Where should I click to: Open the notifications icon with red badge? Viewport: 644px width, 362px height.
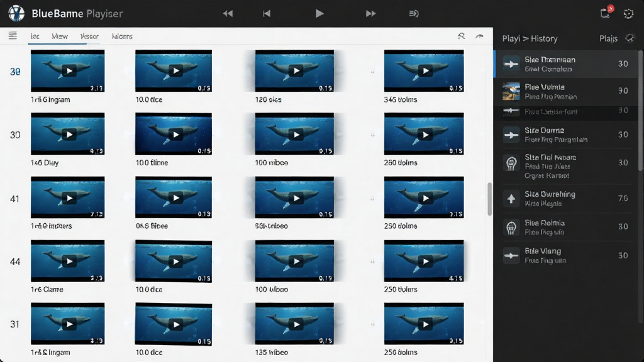click(x=606, y=13)
